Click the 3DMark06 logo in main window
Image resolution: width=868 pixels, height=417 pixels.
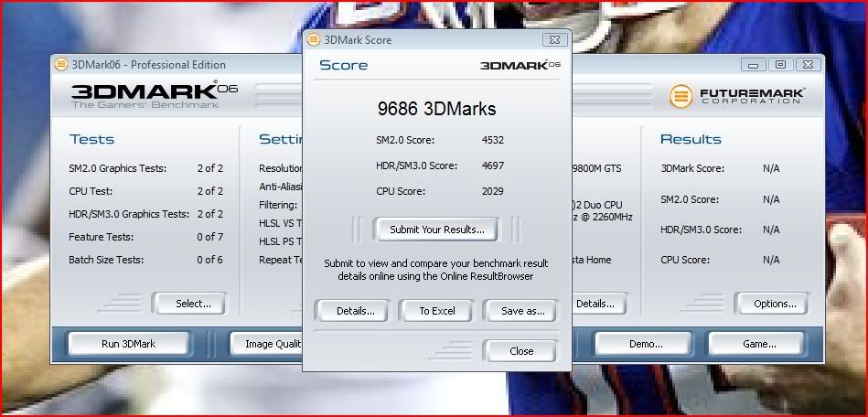click(155, 95)
